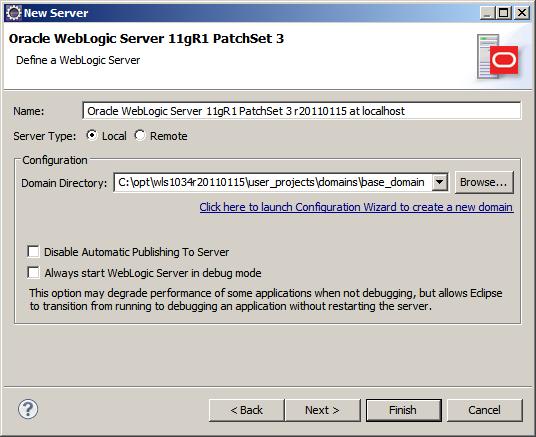Click the Oracle server banner icon
This screenshot has height=437, width=536.
click(497, 57)
